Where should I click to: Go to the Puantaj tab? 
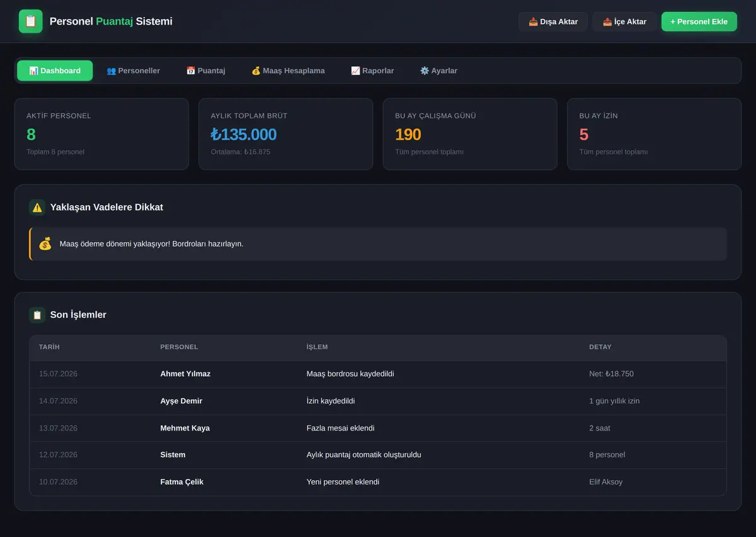[205, 71]
